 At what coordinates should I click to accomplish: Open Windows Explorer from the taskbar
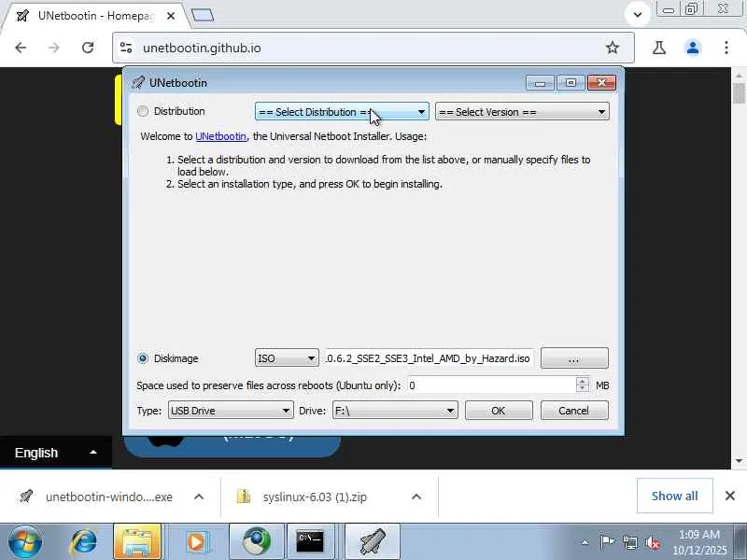[137, 542]
